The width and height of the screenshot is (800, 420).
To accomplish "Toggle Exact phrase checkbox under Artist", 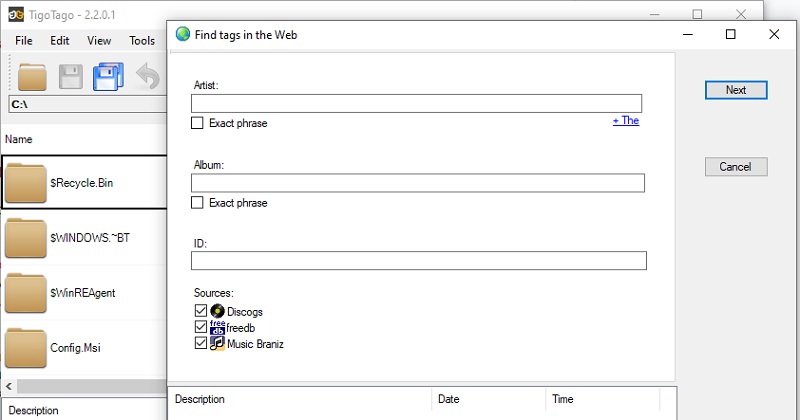I will click(x=197, y=123).
